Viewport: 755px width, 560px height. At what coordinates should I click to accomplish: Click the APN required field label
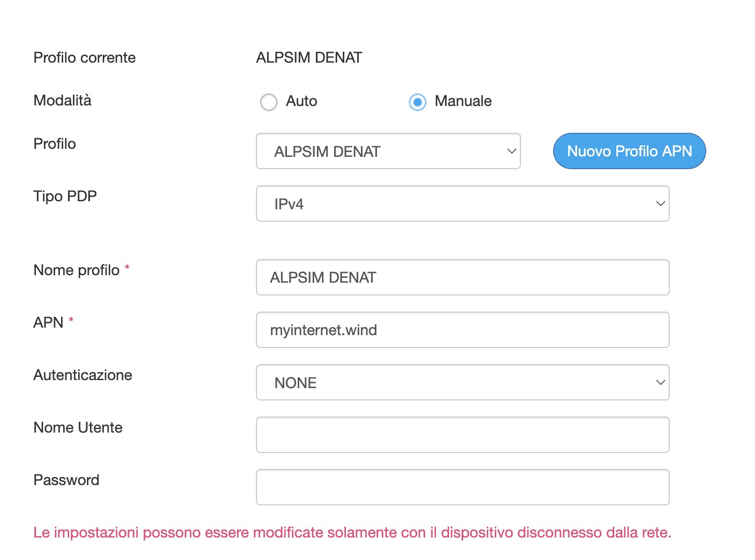click(x=48, y=323)
